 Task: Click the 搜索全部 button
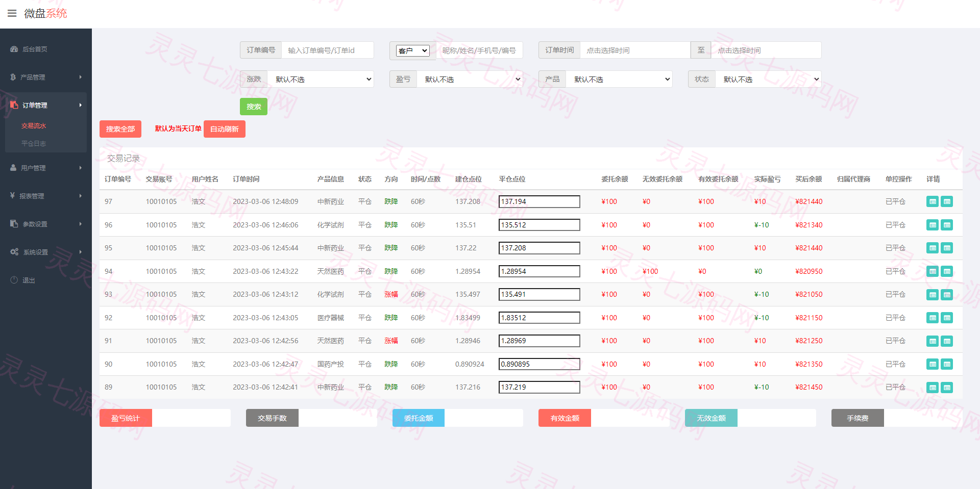pyautogui.click(x=120, y=129)
